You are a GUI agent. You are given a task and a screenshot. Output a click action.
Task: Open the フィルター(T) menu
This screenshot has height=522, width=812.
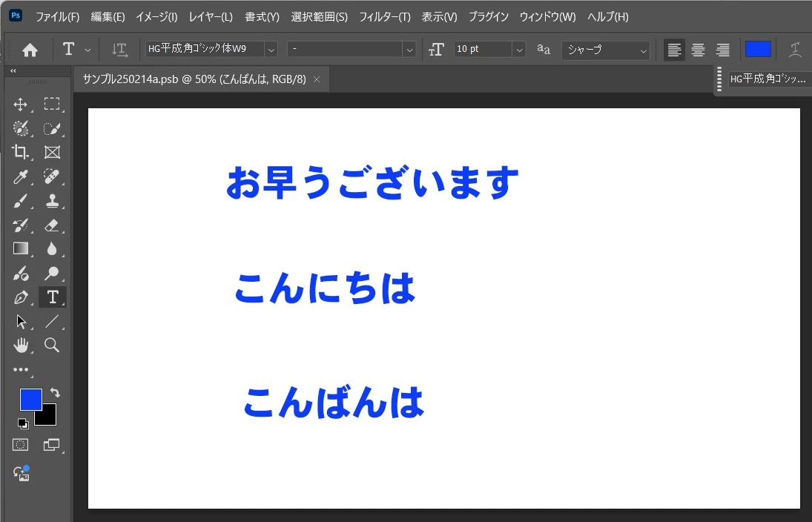(385, 17)
